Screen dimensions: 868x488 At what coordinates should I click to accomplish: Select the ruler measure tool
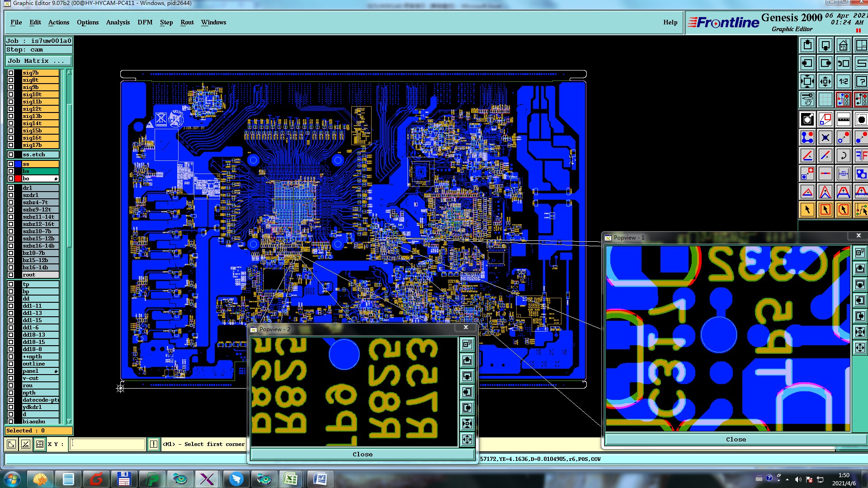click(x=844, y=120)
